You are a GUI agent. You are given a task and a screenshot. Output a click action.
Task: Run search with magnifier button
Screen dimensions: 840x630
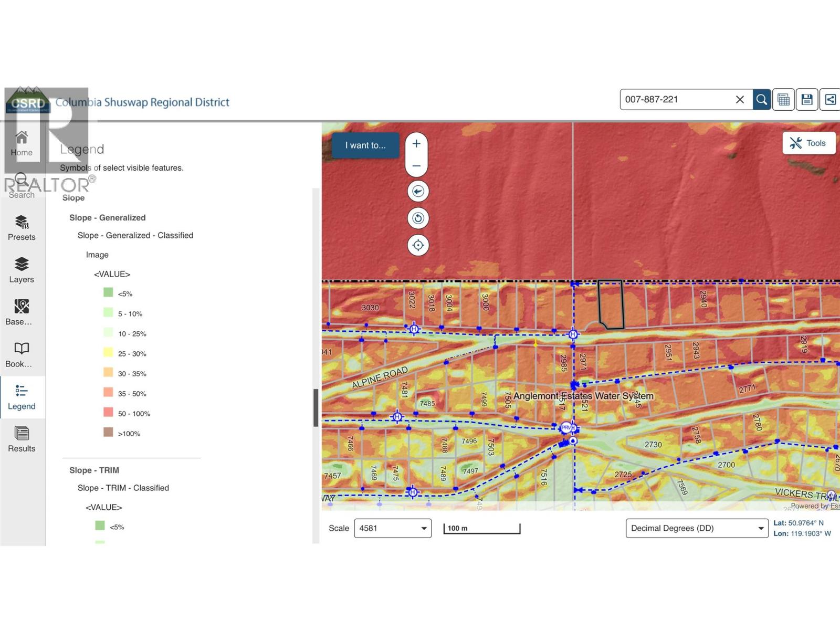coord(761,99)
